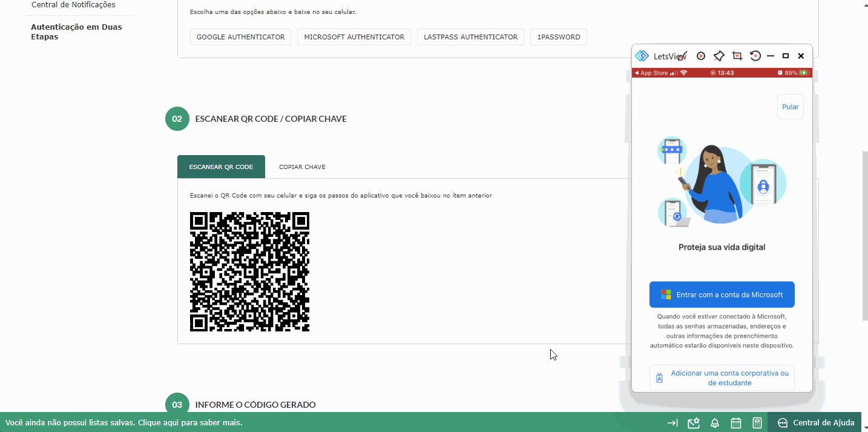Choose GOOGLE AUTHENTICATOR option
The image size is (868, 432).
coord(240,37)
